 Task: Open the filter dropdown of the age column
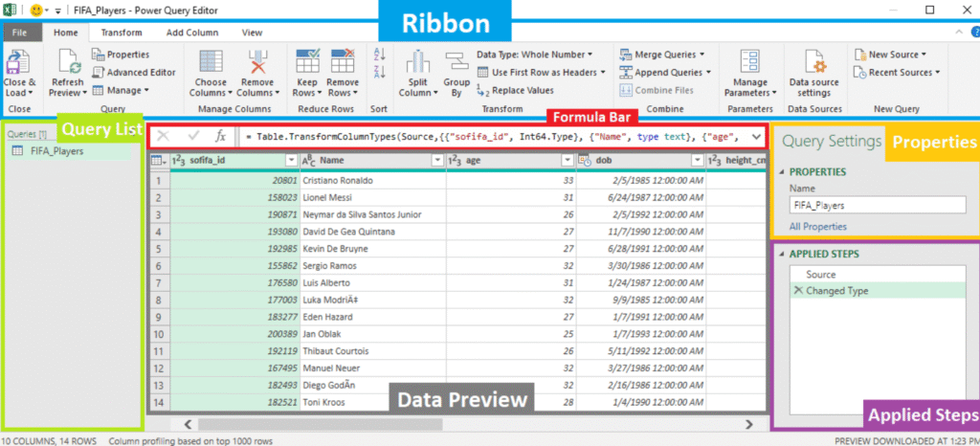point(567,161)
